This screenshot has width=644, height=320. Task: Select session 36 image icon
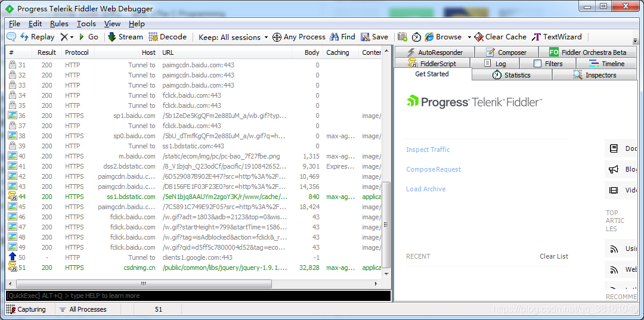coord(13,116)
